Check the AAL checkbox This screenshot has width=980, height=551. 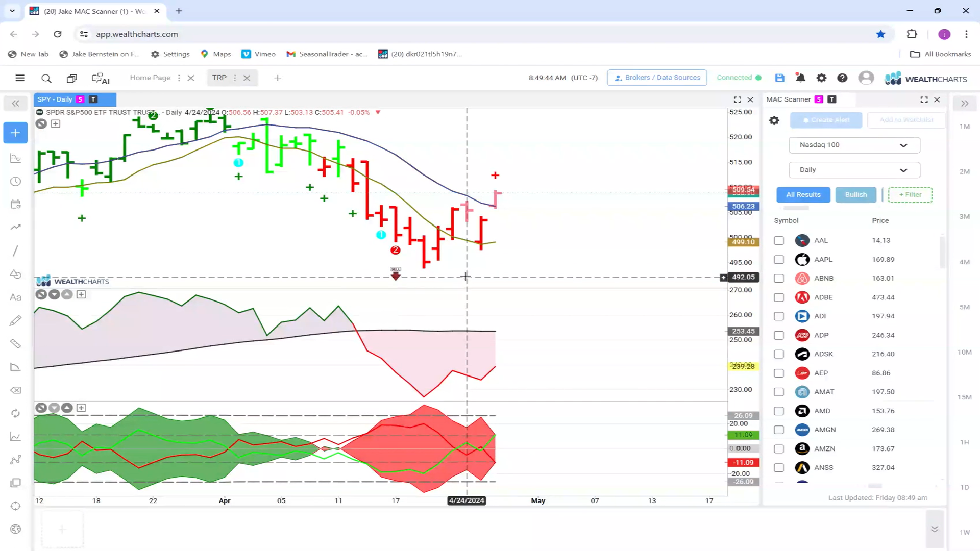pyautogui.click(x=779, y=240)
